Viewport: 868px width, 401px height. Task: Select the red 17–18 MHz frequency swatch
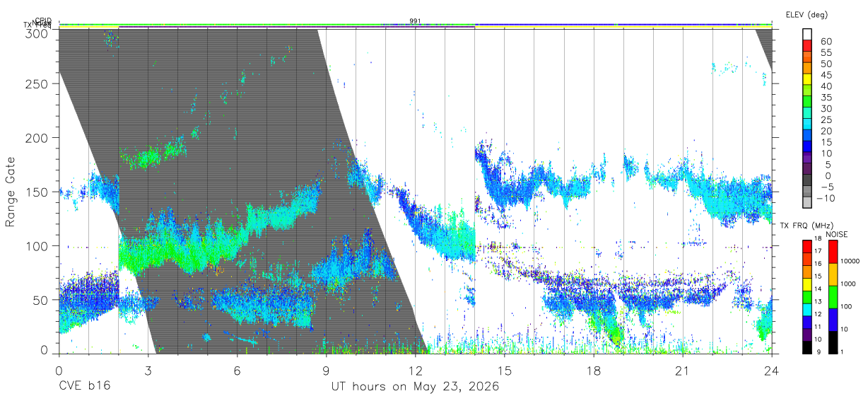[807, 246]
